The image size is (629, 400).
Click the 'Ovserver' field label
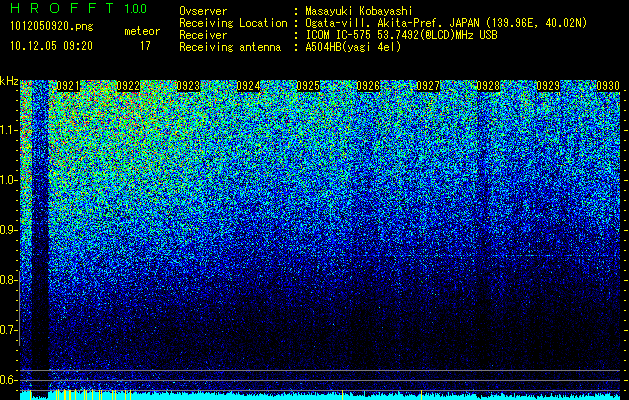203,11
